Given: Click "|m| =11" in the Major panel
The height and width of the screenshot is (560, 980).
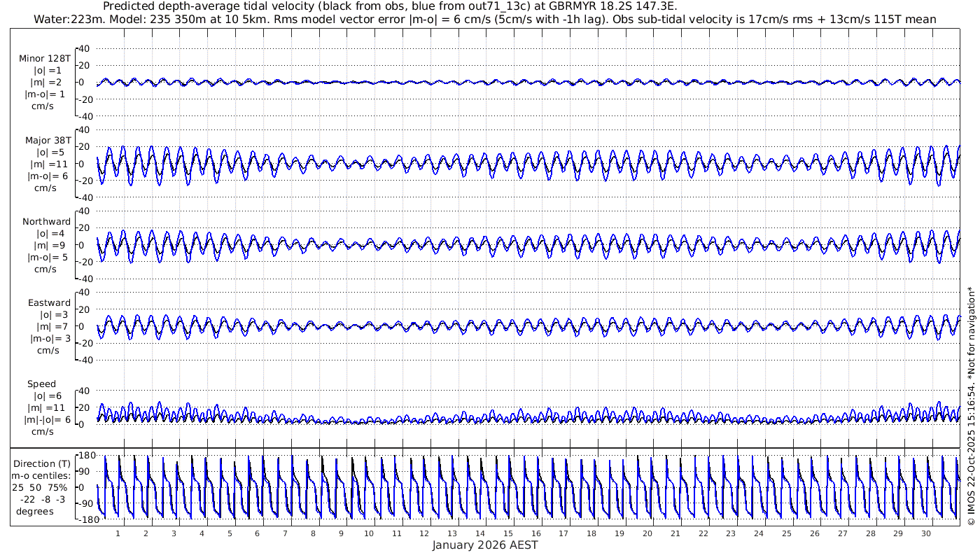Looking at the screenshot, I should [49, 164].
